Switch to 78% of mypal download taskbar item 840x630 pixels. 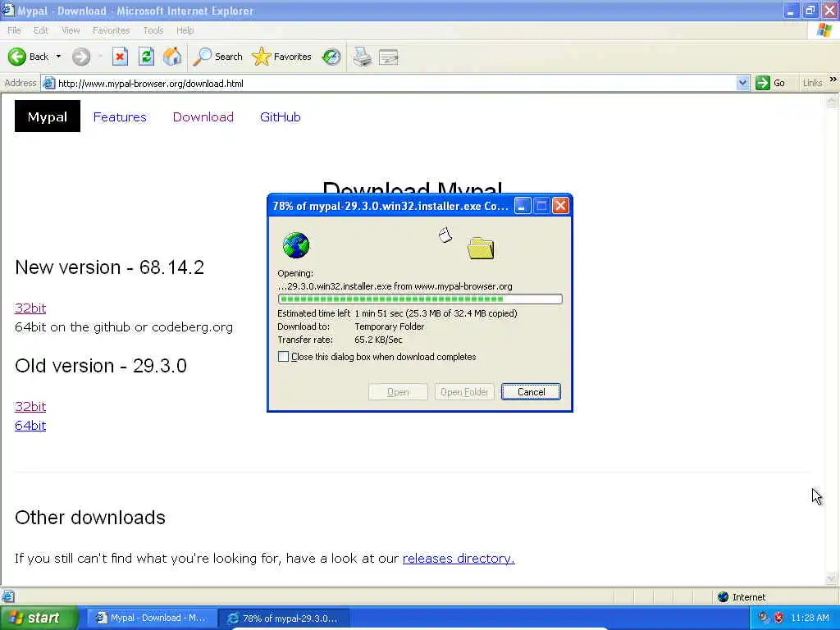285,618
